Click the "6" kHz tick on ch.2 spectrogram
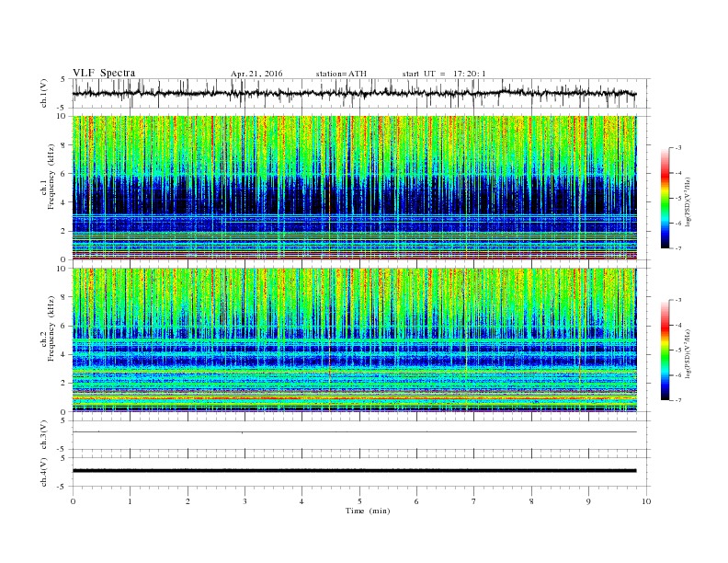 tap(64, 326)
